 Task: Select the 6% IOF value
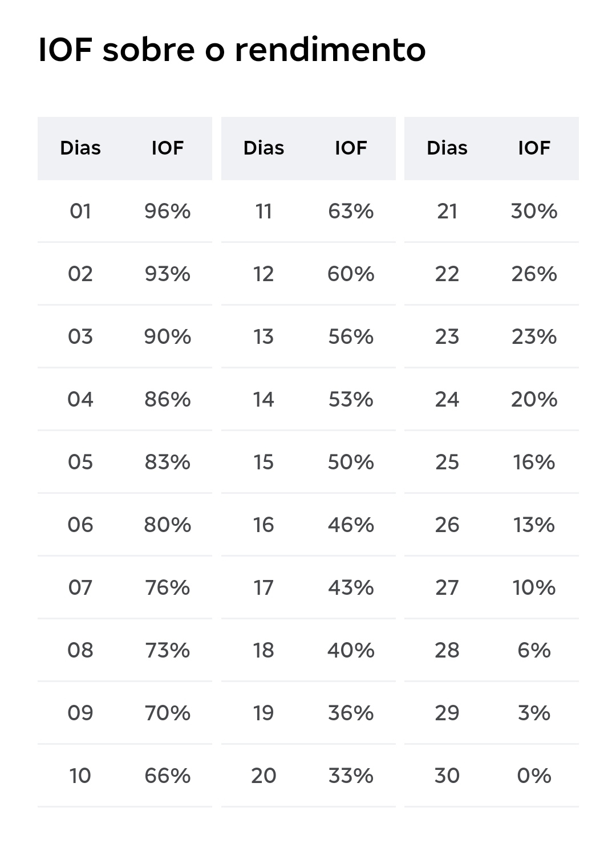tap(534, 650)
